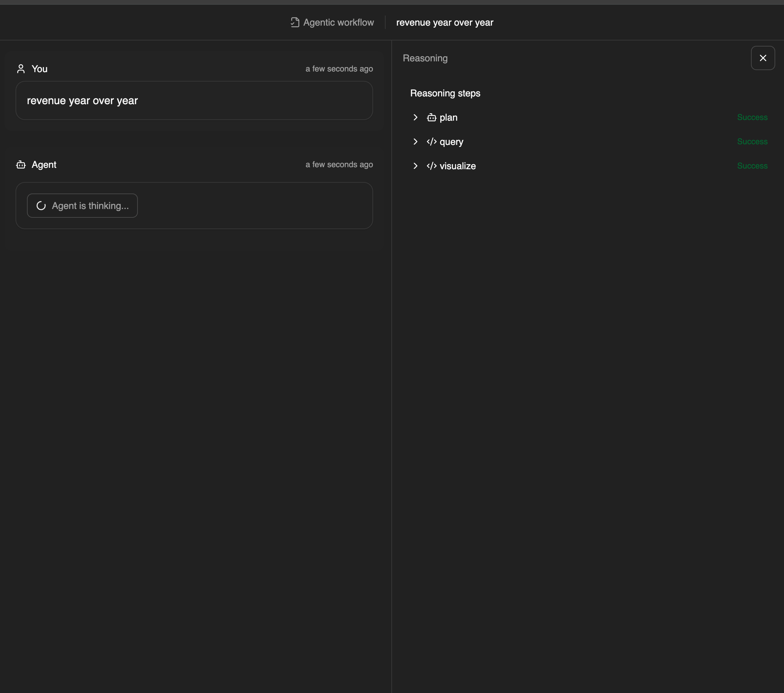Screen dimensions: 784x693
Task: Click the code icon next to query
Action: [x=431, y=142]
